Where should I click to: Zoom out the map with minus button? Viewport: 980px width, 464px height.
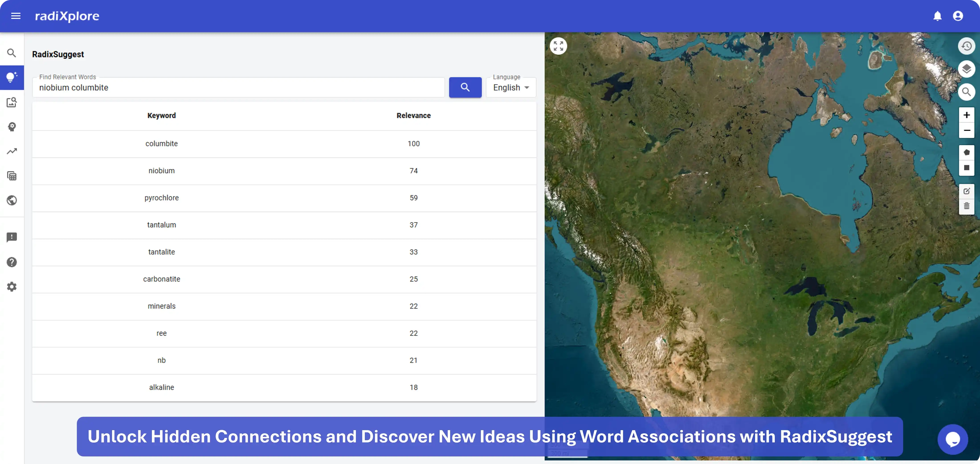click(966, 131)
